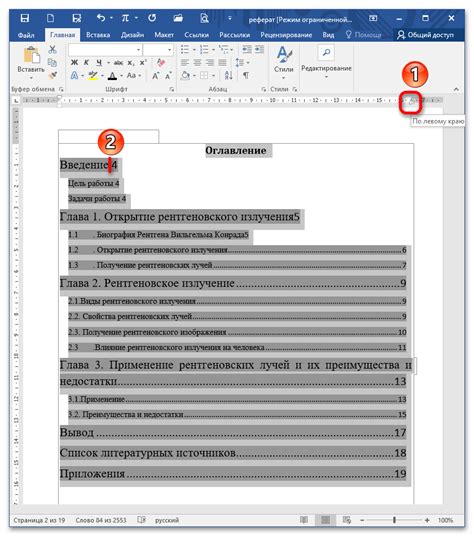Image resolution: width=474 pixels, height=536 pixels.
Task: Align text to the left
Action: (x=185, y=63)
